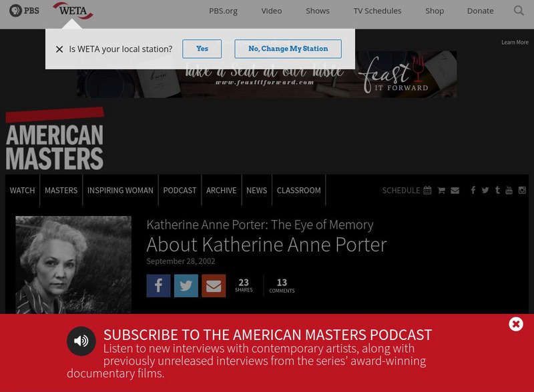Close the red podcast subscribe banner
Viewport: 534px width, 392px height.
point(516,324)
